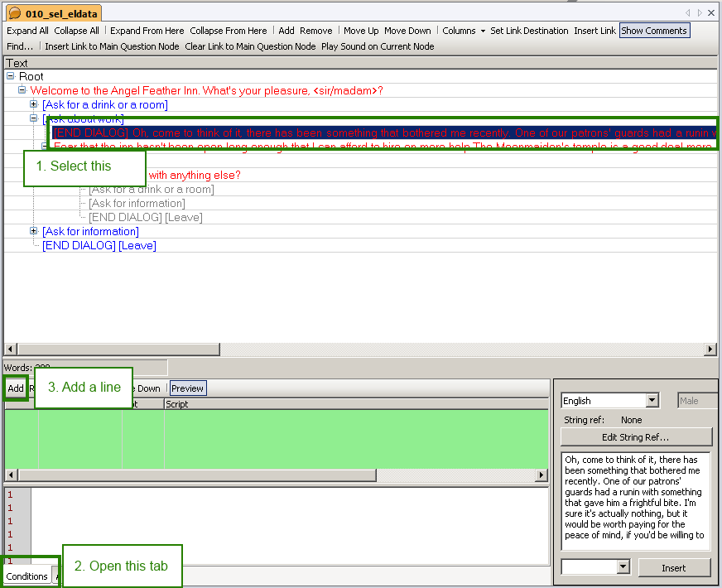Click Remove in the top toolbar

(316, 31)
